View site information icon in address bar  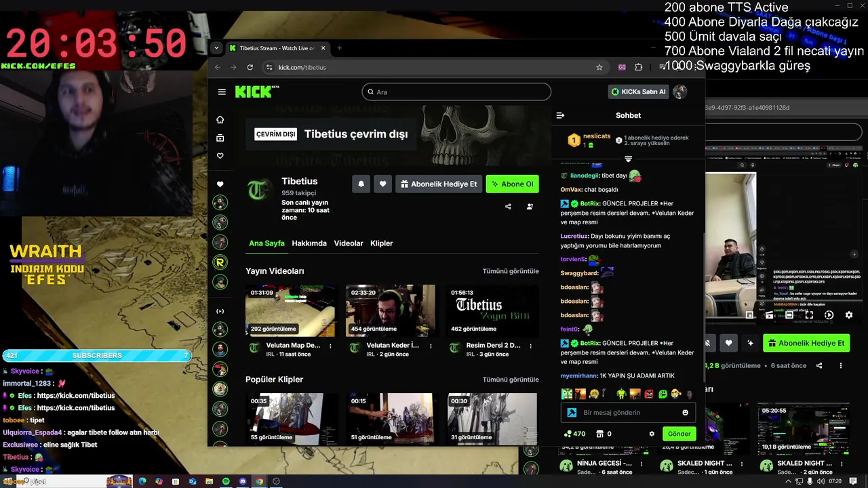coord(269,67)
